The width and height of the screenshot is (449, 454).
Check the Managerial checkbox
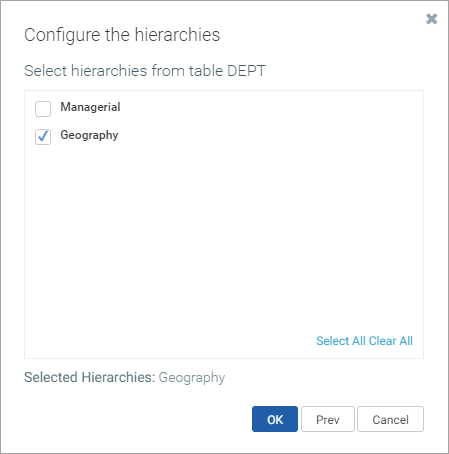coord(43,109)
